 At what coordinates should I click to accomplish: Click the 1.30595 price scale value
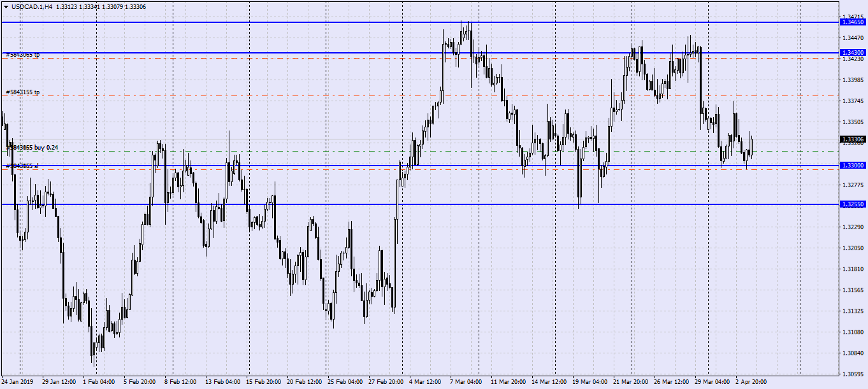(x=852, y=374)
